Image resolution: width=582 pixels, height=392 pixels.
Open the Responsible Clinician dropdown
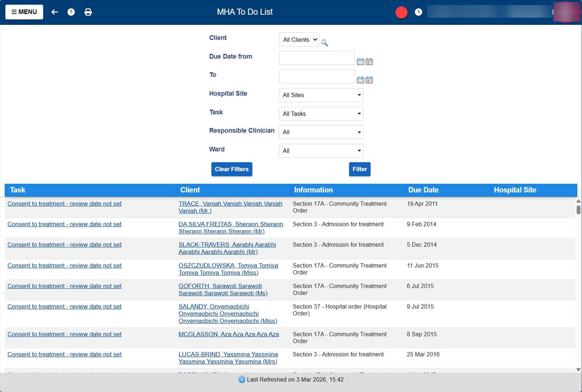coord(321,132)
